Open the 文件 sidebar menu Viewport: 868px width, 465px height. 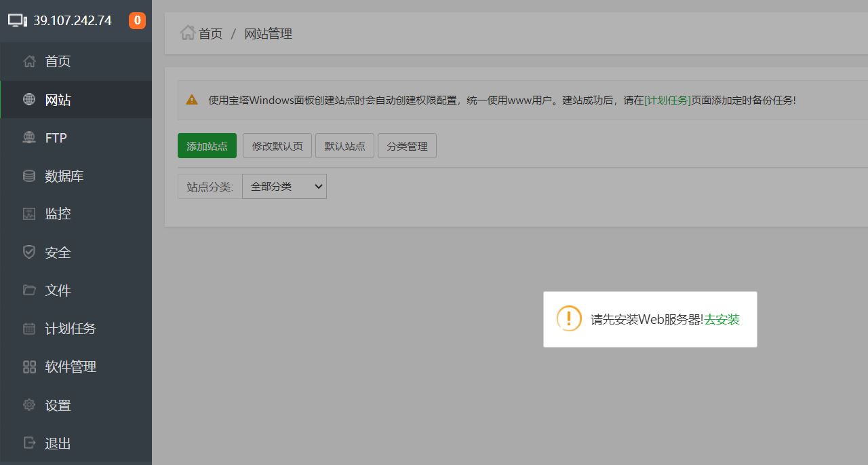point(76,291)
